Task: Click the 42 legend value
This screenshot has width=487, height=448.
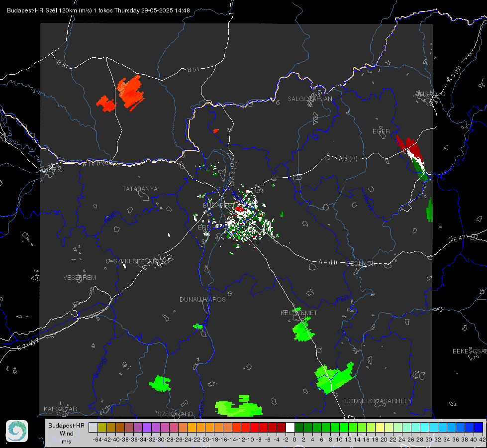Action: coord(482,440)
